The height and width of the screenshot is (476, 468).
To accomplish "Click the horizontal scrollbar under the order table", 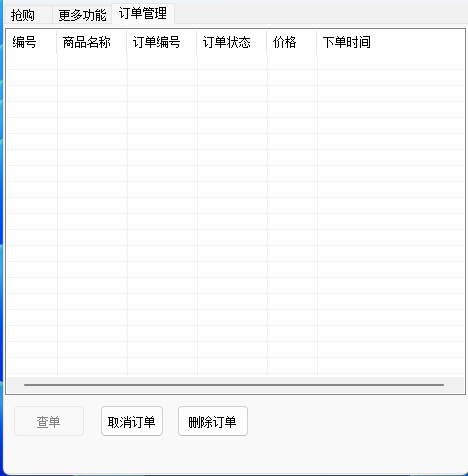I will [234, 385].
